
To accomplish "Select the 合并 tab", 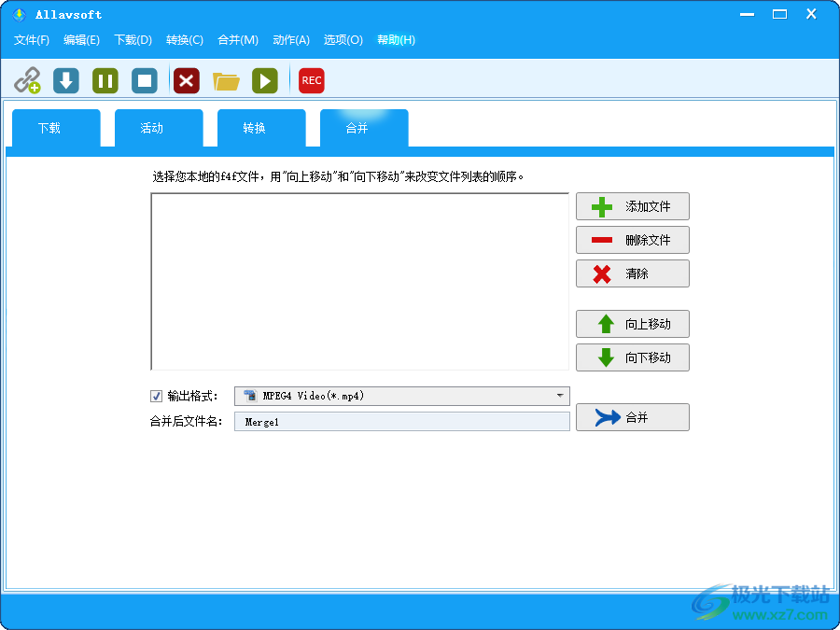I will point(364,128).
